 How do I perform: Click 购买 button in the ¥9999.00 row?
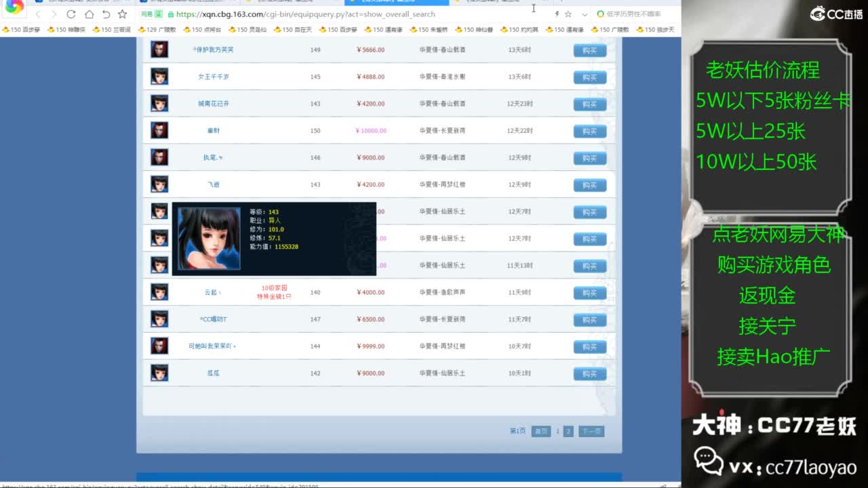click(x=590, y=347)
